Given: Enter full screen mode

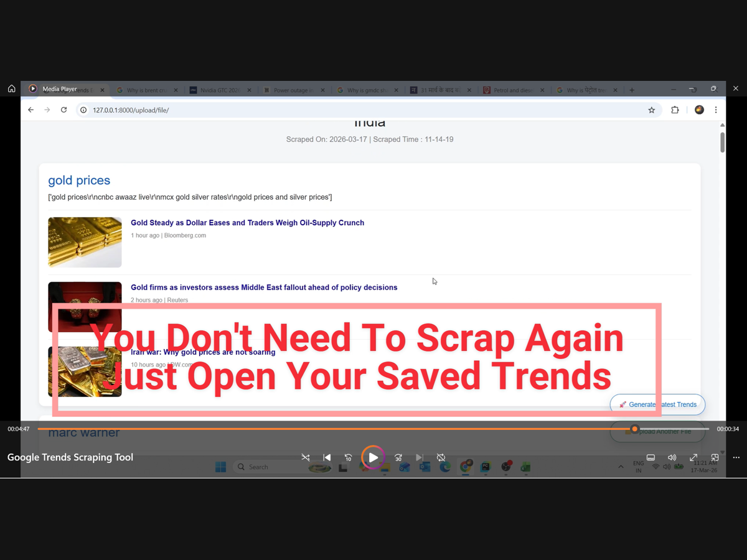Looking at the screenshot, I should pos(693,457).
